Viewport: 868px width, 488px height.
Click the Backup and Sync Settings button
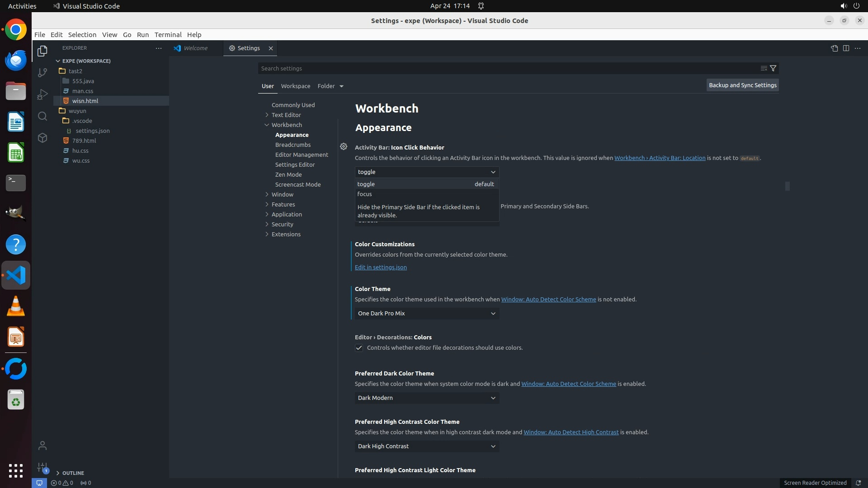(742, 85)
